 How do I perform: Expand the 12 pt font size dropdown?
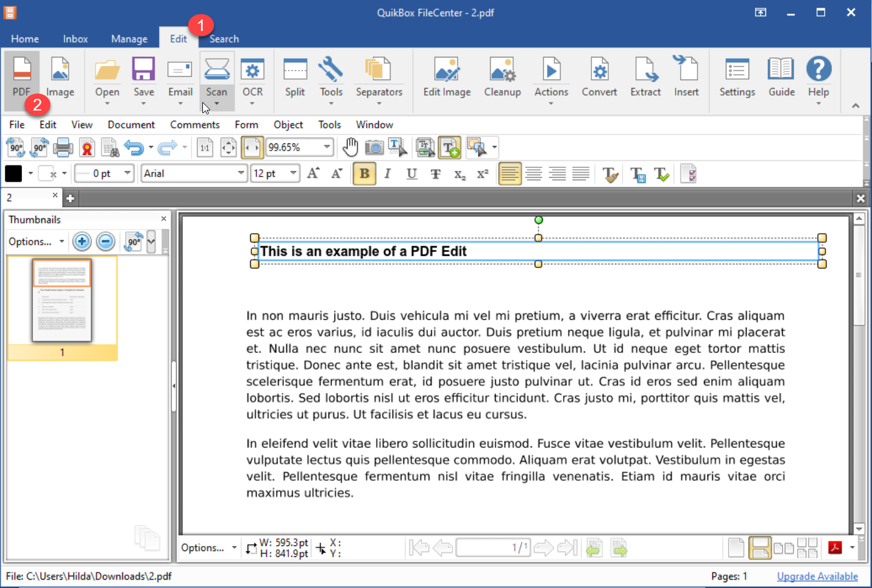(x=293, y=173)
